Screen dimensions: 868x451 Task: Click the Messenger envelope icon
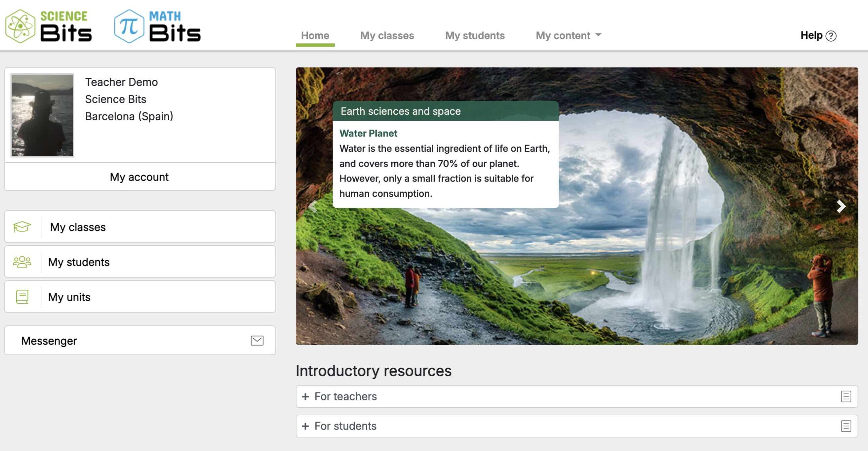coord(257,340)
